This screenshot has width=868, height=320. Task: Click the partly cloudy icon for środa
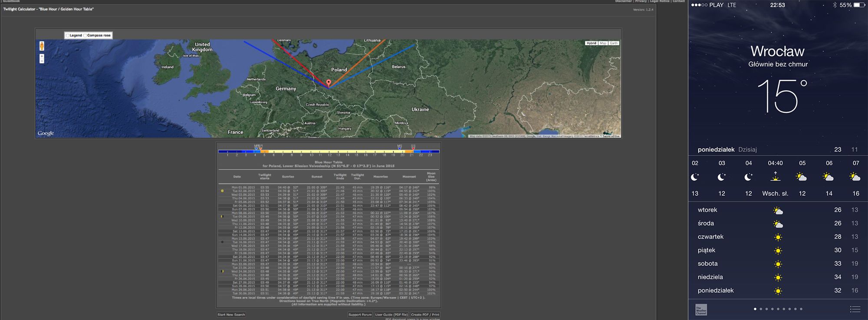(x=778, y=224)
